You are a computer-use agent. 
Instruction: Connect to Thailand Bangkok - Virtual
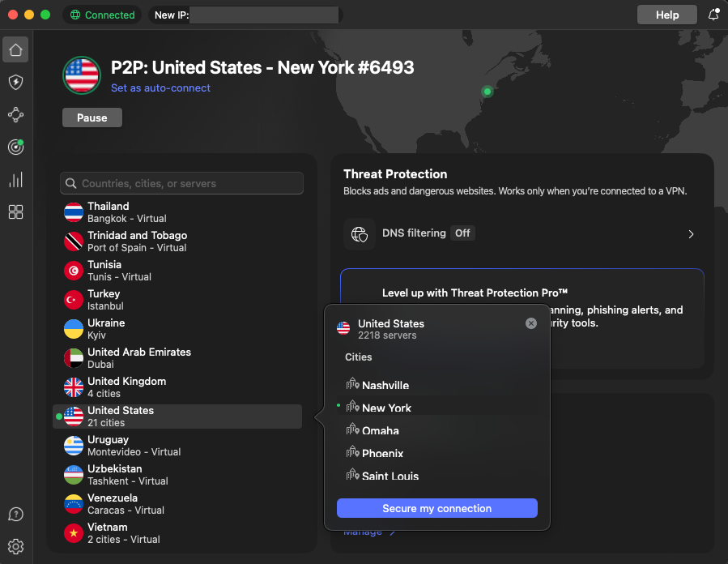[177, 212]
